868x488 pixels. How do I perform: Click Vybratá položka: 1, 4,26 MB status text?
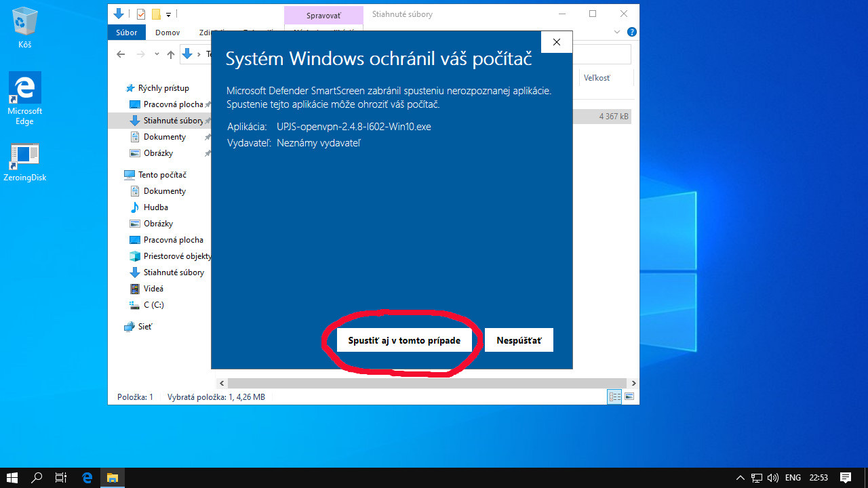point(216,397)
